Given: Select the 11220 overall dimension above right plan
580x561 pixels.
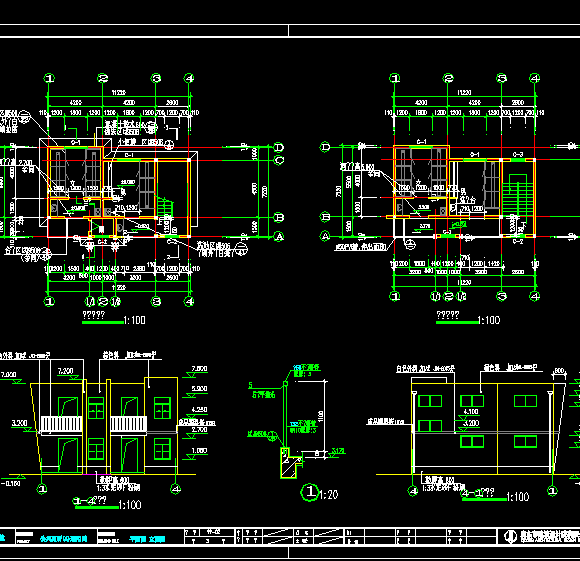Looking at the screenshot, I should pyautogui.click(x=464, y=92).
